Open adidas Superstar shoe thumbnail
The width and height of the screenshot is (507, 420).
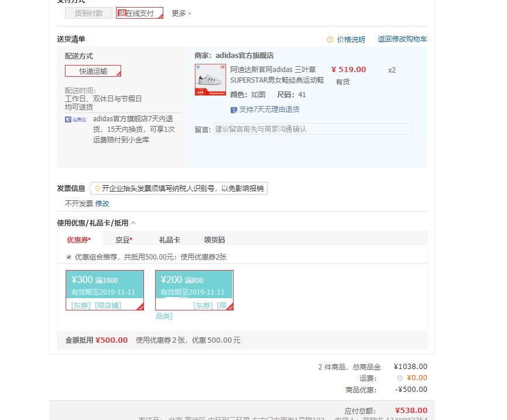click(x=210, y=80)
